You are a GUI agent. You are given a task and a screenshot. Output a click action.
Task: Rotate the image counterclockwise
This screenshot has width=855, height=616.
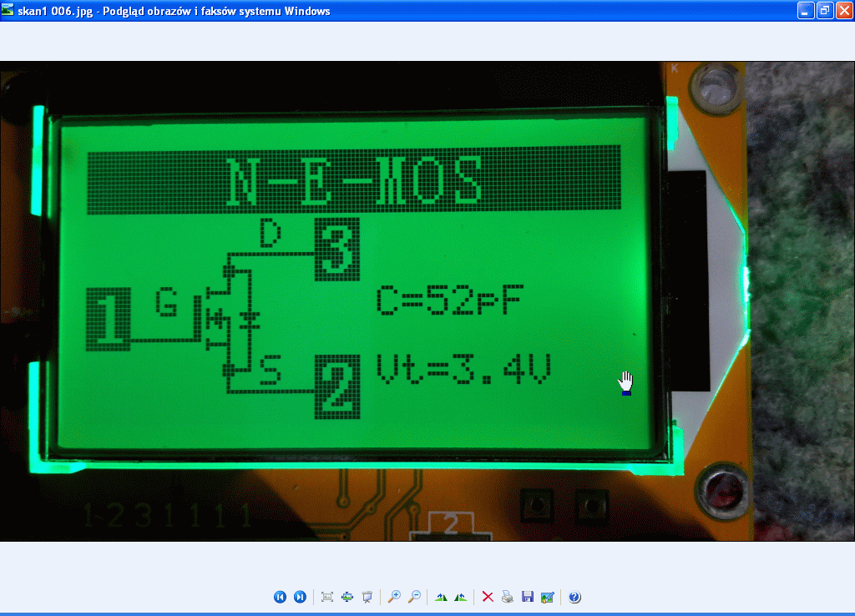460,597
